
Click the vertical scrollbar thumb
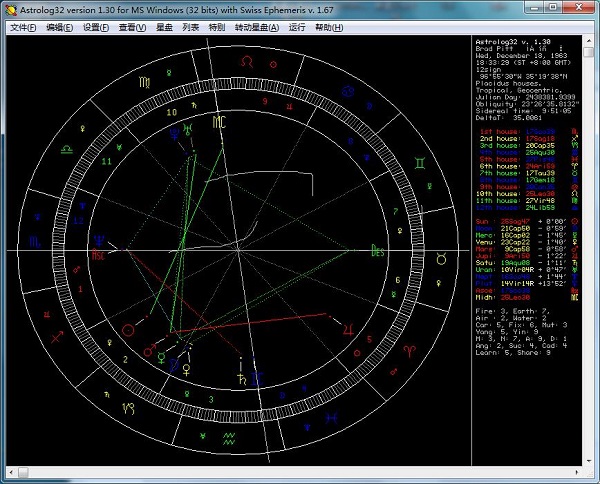pyautogui.click(x=589, y=52)
